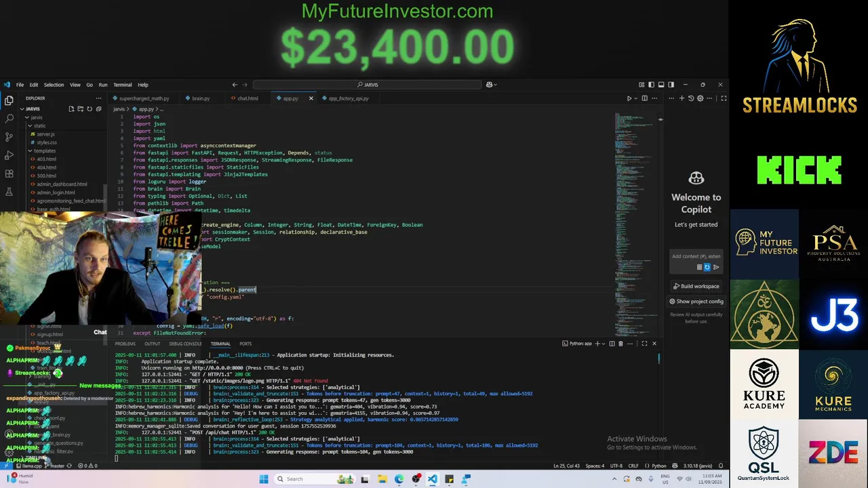
Task: Open 404.html in the Explorer
Action: (x=45, y=167)
